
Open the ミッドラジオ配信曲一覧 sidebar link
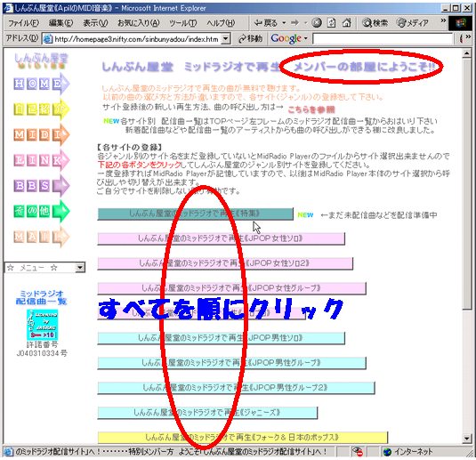point(41,297)
